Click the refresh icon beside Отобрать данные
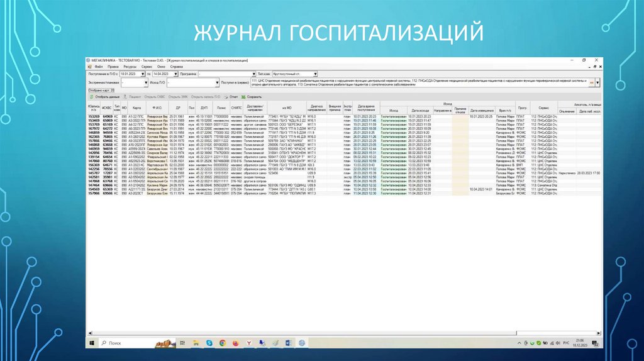 92,97
